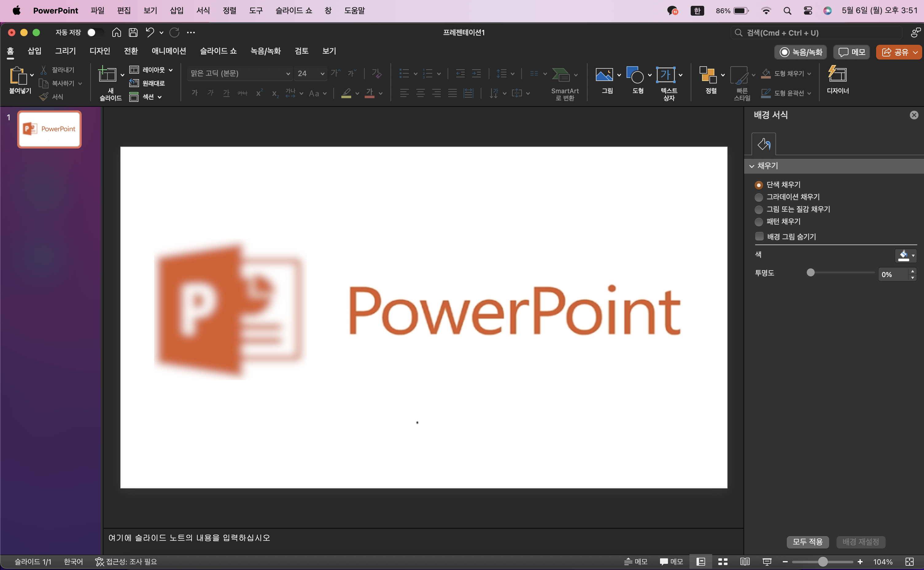
Task: Click the Cut (잘라내기) scissors icon
Action: (x=44, y=70)
